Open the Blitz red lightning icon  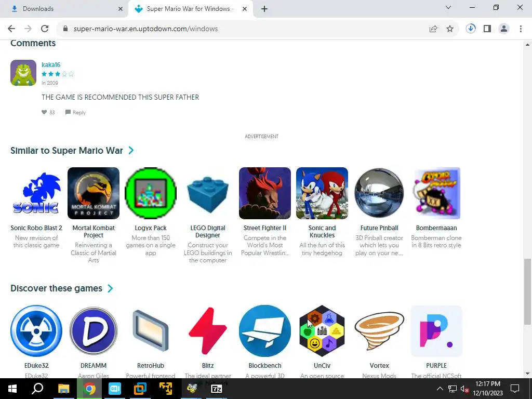(x=208, y=331)
